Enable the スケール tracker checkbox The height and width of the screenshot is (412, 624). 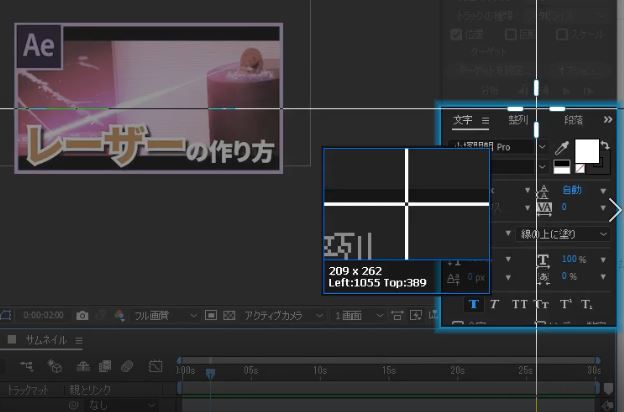(x=562, y=34)
